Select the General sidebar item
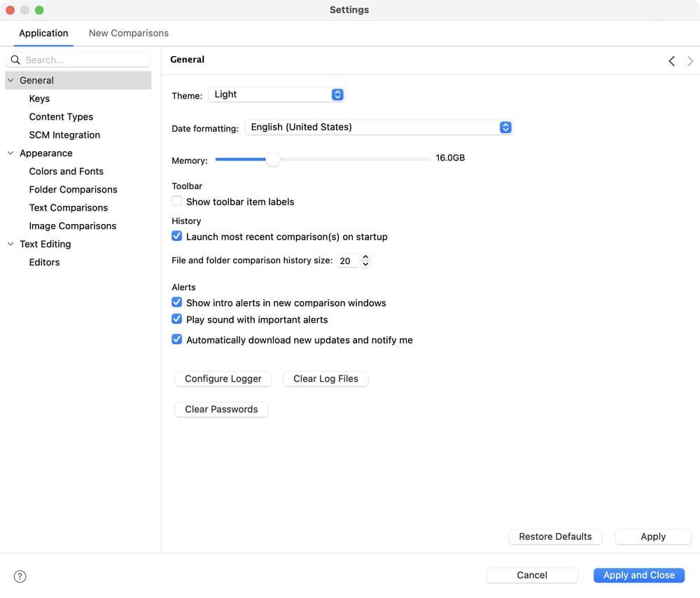 click(78, 81)
